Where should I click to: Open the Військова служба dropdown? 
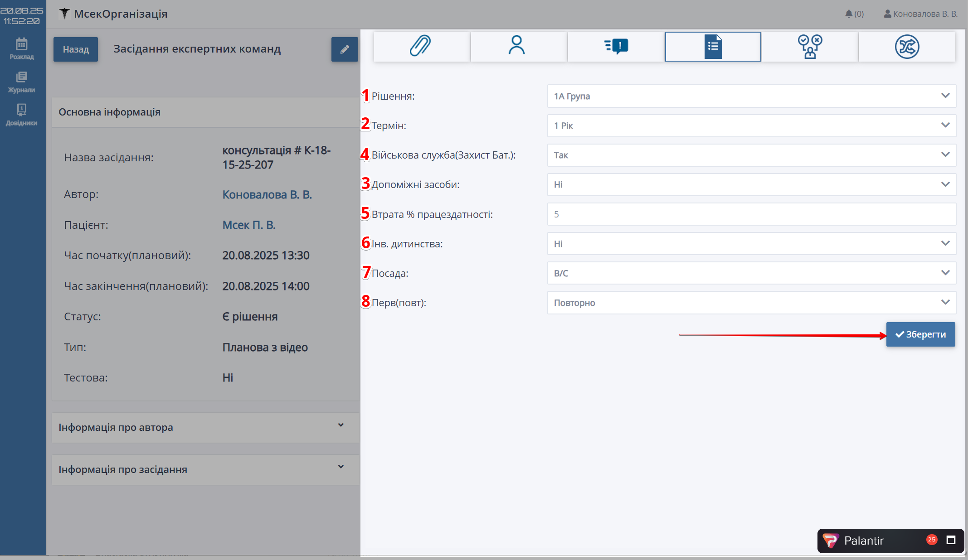pyautogui.click(x=751, y=155)
